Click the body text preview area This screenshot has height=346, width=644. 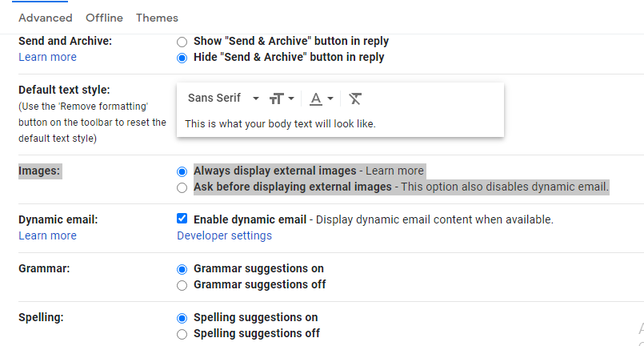280,124
